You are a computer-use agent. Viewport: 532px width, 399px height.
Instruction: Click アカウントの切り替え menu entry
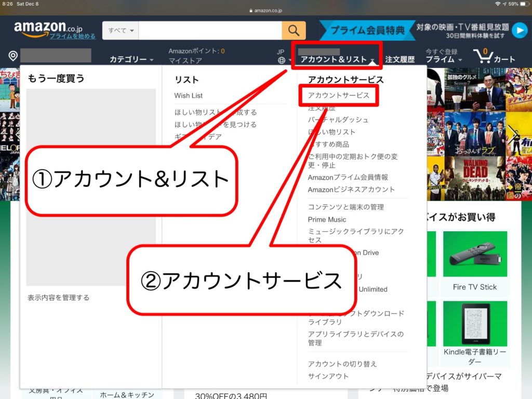click(342, 364)
